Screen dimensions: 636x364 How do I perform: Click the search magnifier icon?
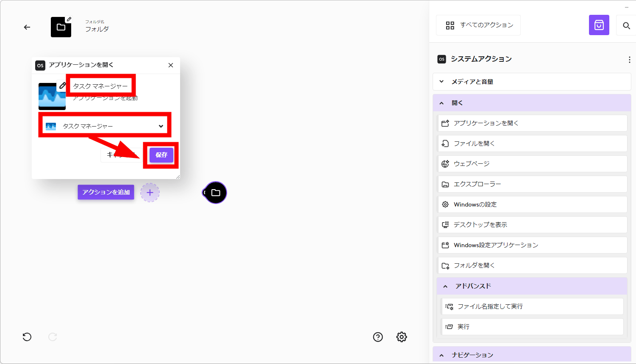coord(626,26)
